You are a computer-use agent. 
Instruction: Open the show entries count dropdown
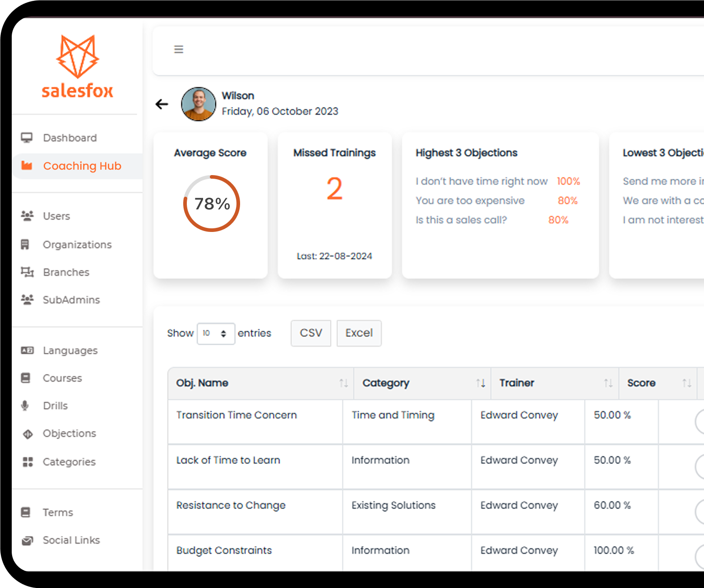point(216,333)
